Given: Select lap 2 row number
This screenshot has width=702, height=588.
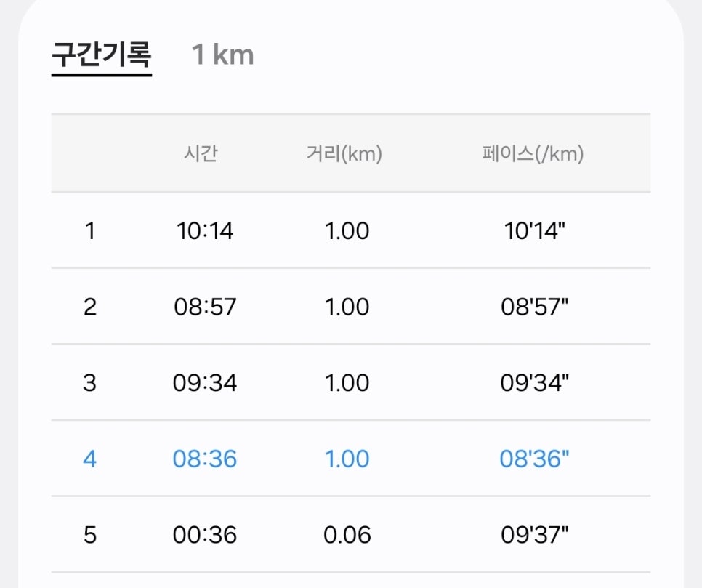Looking at the screenshot, I should (x=90, y=307).
